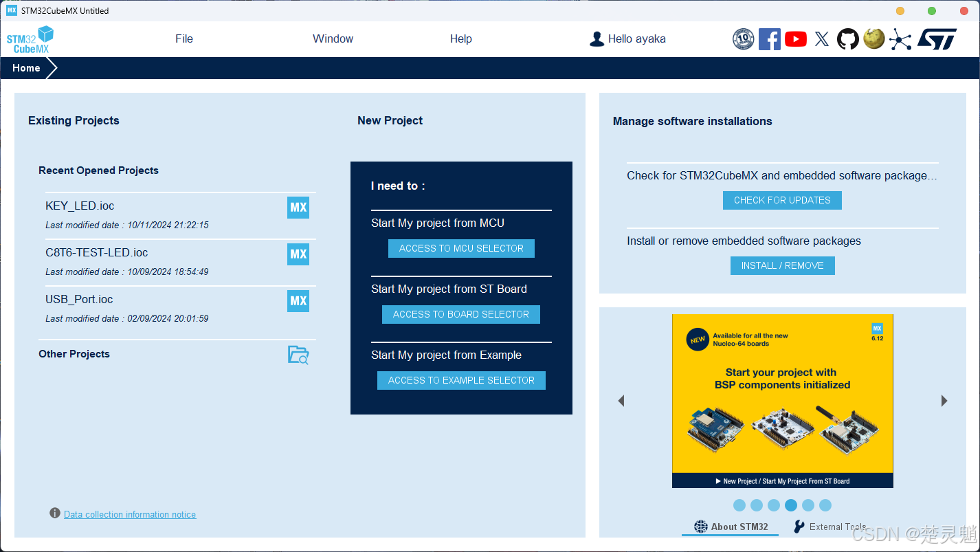Open the KEY_LED.ioc recent project

pos(80,206)
